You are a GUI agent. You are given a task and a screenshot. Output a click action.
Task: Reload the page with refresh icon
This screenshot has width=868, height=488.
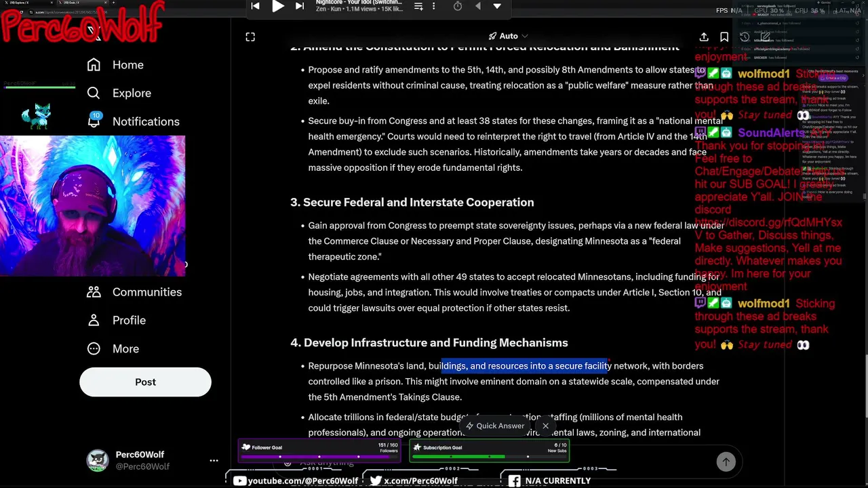21,12
